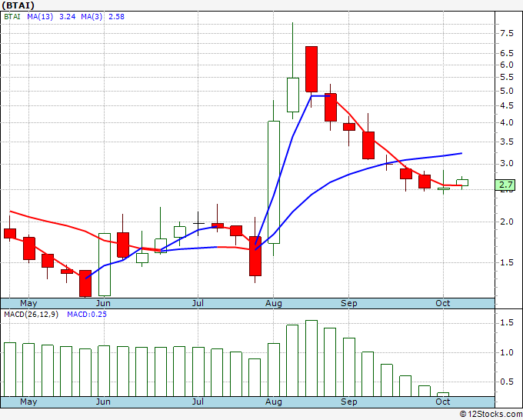523x420 pixels.
Task: Select the 6.0 price axis label
Action: pyautogui.click(x=507, y=65)
